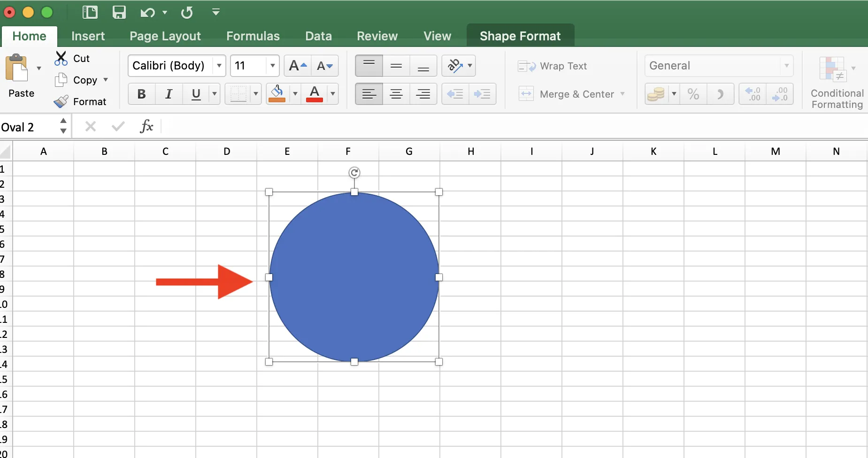This screenshot has width=868, height=458.
Task: Toggle middle vertical alignment
Action: pyautogui.click(x=396, y=66)
